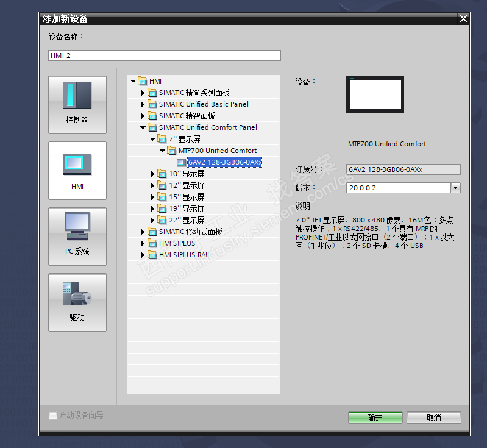Expand the SIMATIC 移动式面板 node
Viewport: 487px width, 448px height.
coord(143,232)
